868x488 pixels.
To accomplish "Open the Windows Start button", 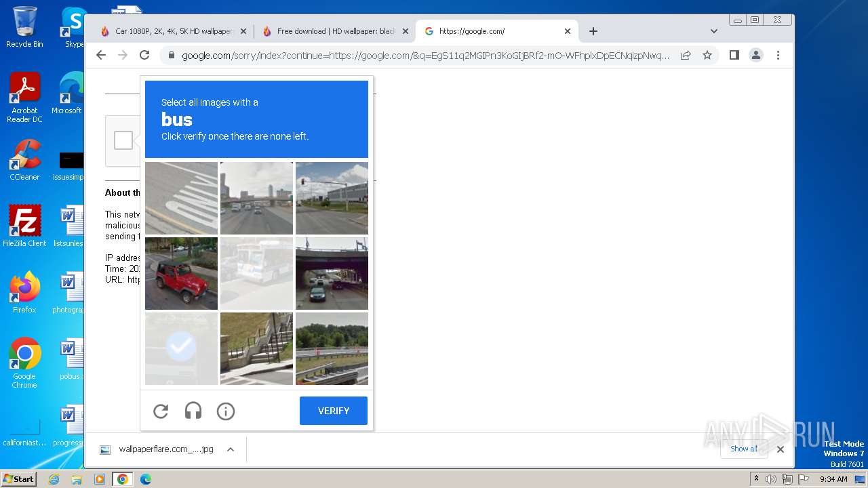I will coord(18,479).
